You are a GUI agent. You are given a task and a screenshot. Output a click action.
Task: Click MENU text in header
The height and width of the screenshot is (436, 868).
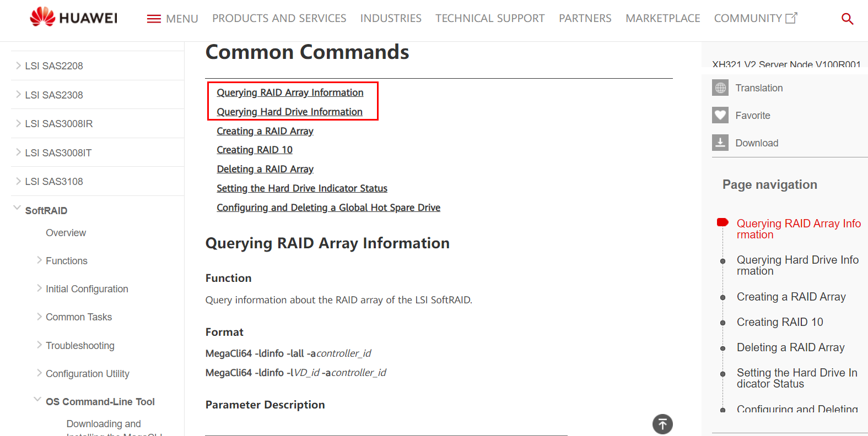pos(182,19)
